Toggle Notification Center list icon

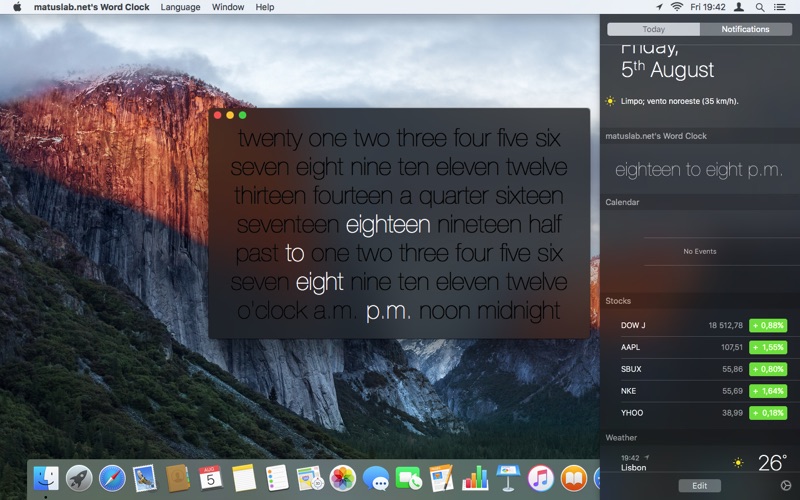[779, 7]
